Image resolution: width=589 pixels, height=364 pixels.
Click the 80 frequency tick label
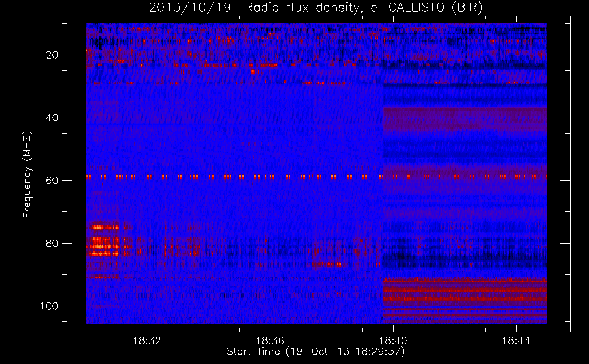pyautogui.click(x=52, y=244)
